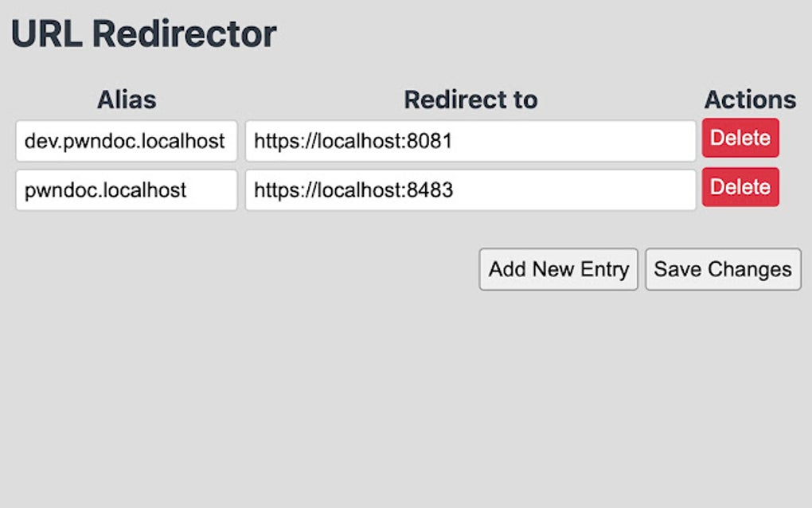Delete the pwndoc.localhost redirect entry
This screenshot has width=812, height=508.
[740, 187]
